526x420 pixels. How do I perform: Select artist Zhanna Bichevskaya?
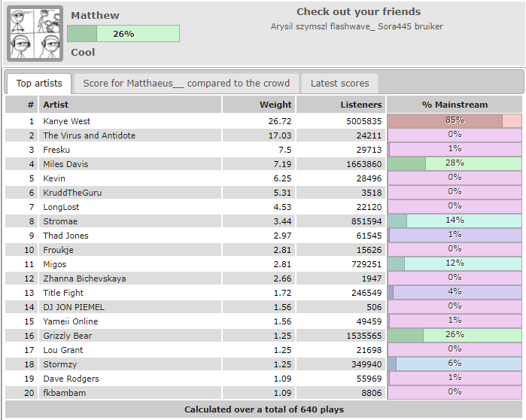(x=84, y=278)
